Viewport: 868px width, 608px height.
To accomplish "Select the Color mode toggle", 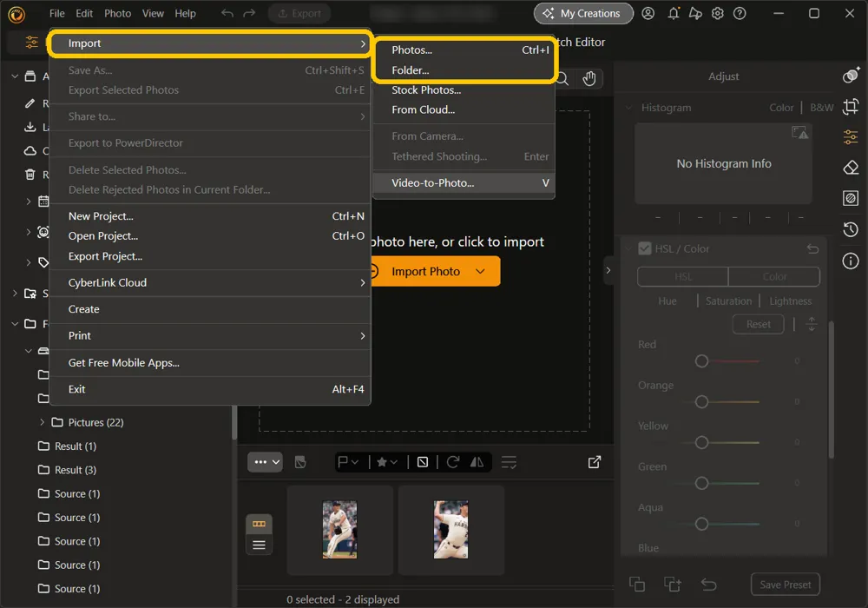I will pos(774,276).
